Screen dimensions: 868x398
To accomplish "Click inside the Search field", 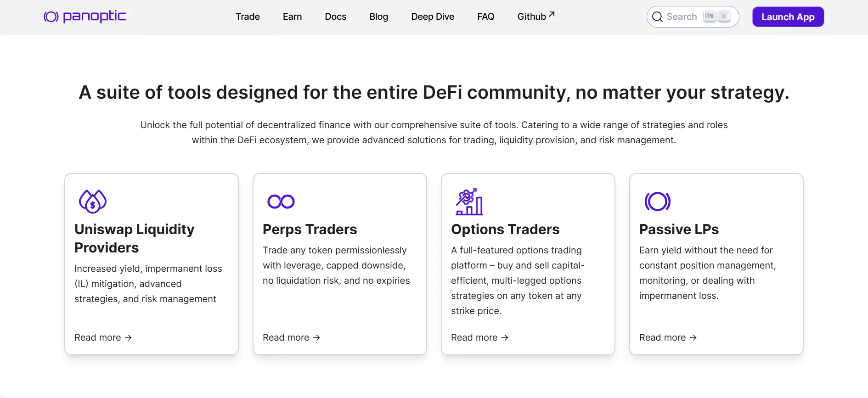I will click(x=682, y=17).
